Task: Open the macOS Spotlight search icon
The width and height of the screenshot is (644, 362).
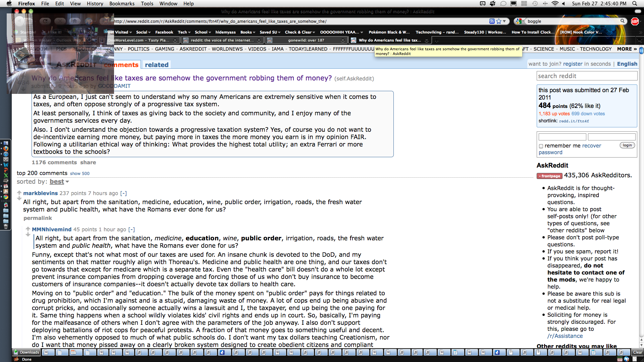Action: point(635,3)
